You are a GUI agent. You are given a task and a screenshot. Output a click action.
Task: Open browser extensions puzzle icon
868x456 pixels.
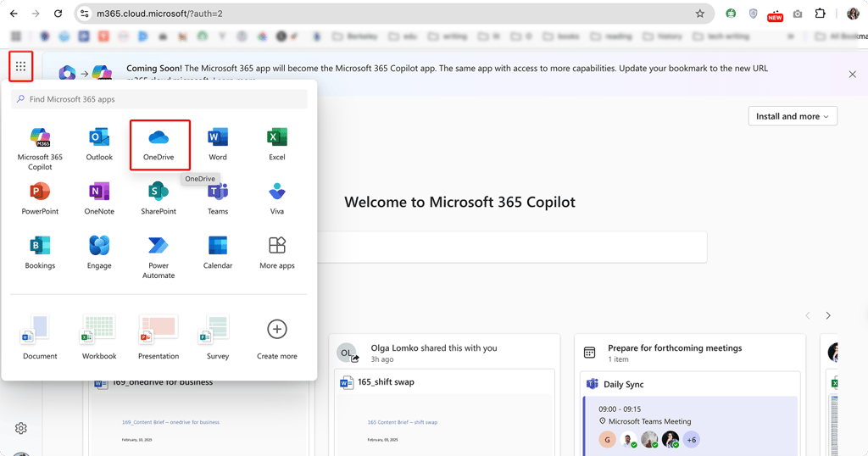(820, 14)
